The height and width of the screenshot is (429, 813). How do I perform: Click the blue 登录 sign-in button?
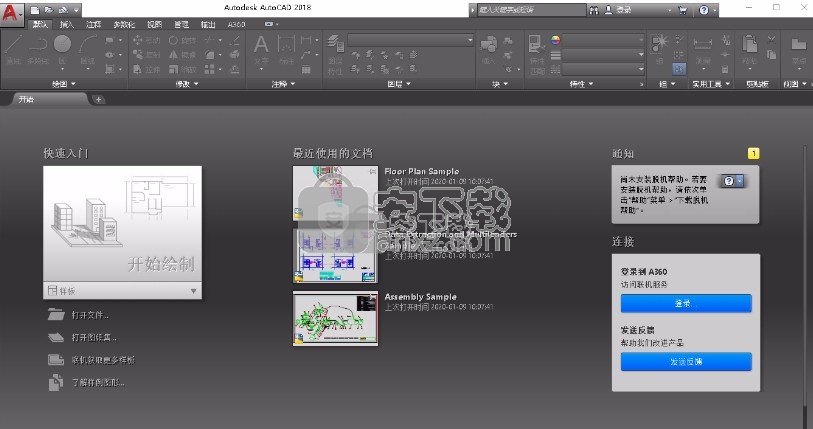[x=685, y=303]
